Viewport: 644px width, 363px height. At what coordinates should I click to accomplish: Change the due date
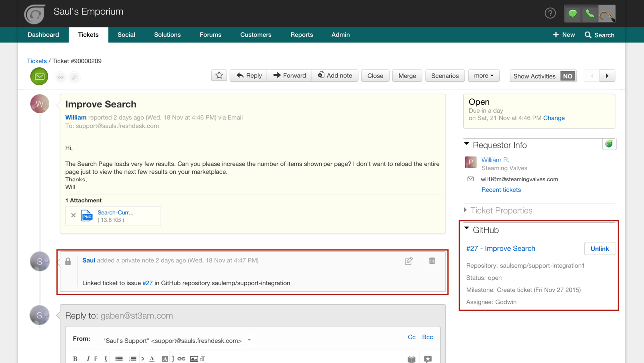(554, 118)
